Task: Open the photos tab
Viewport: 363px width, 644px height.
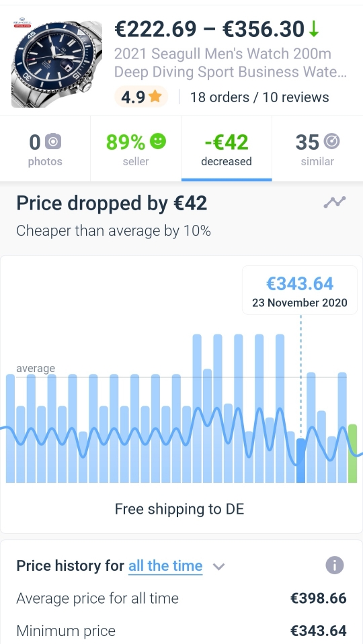Action: [x=45, y=148]
